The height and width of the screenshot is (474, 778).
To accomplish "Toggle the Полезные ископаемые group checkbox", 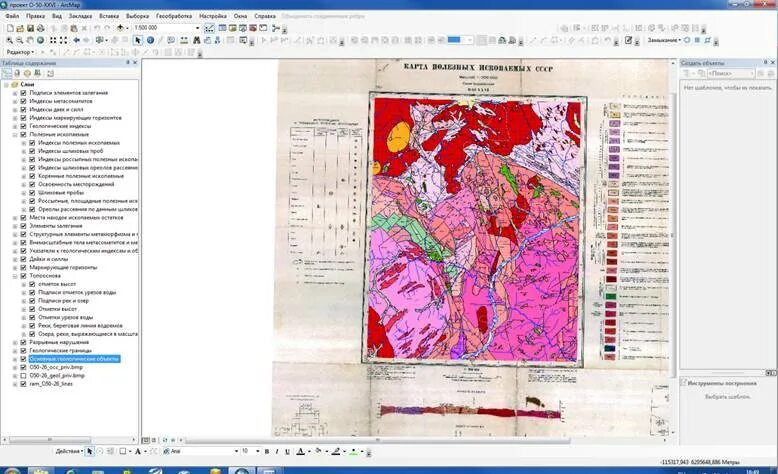I will point(23,135).
